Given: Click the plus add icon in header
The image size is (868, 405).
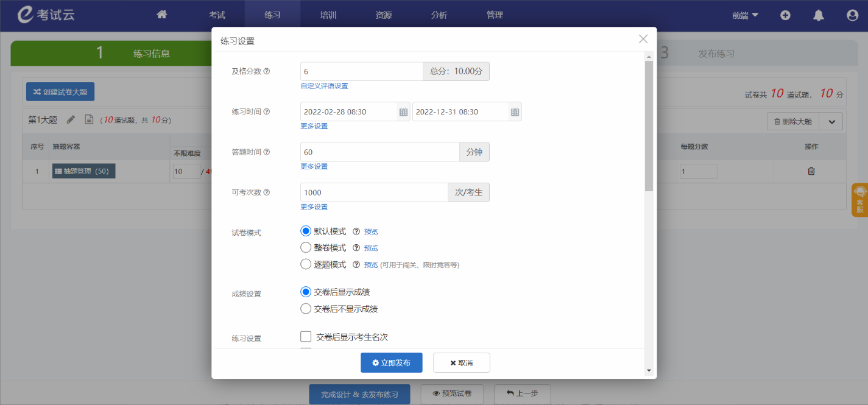Looking at the screenshot, I should (x=785, y=15).
